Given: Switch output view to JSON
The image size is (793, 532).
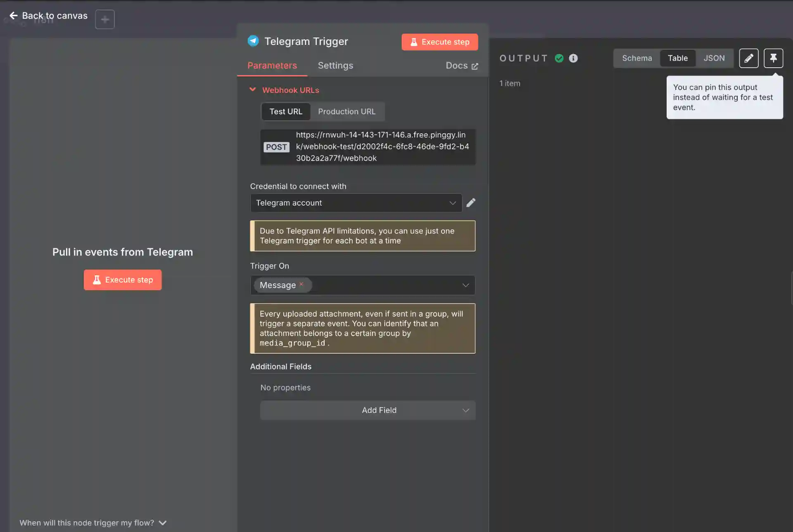Looking at the screenshot, I should (x=714, y=58).
